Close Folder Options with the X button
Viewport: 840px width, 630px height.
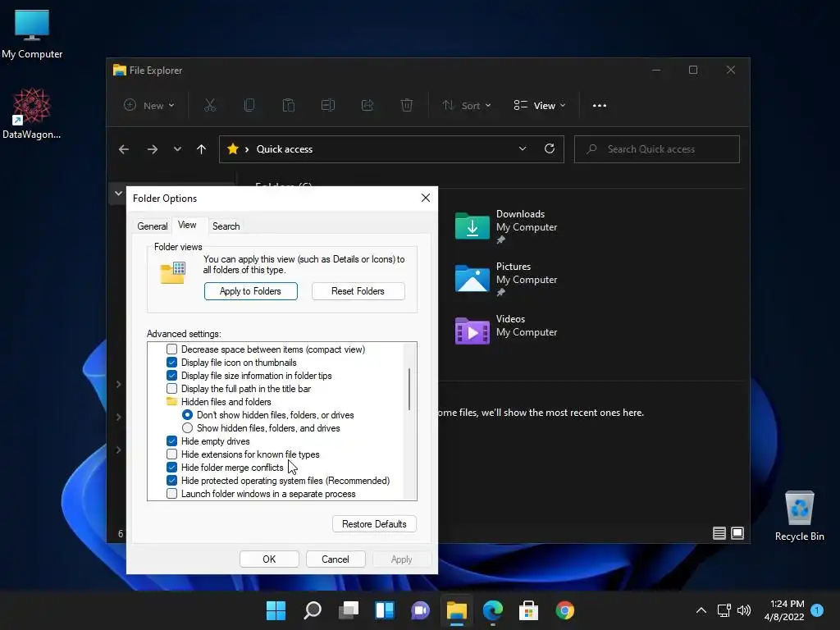pyautogui.click(x=426, y=199)
